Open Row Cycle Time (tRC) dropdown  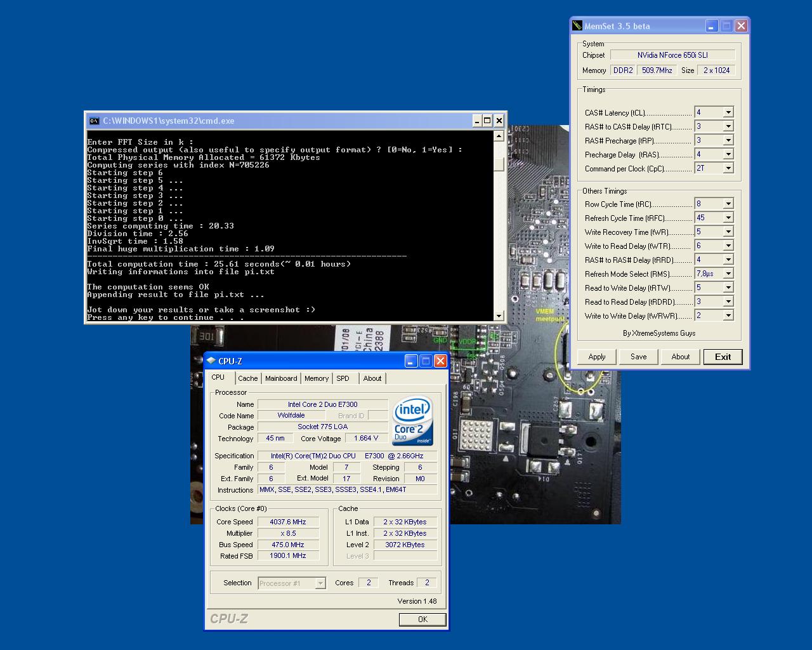(x=728, y=204)
